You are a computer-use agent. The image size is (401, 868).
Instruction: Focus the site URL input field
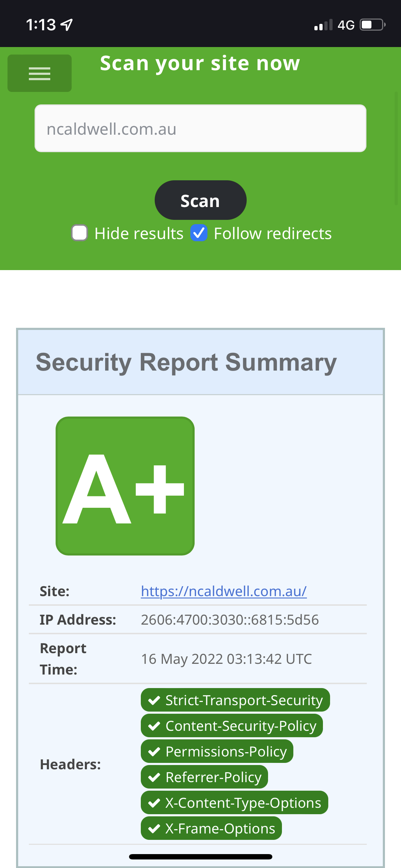tap(200, 129)
